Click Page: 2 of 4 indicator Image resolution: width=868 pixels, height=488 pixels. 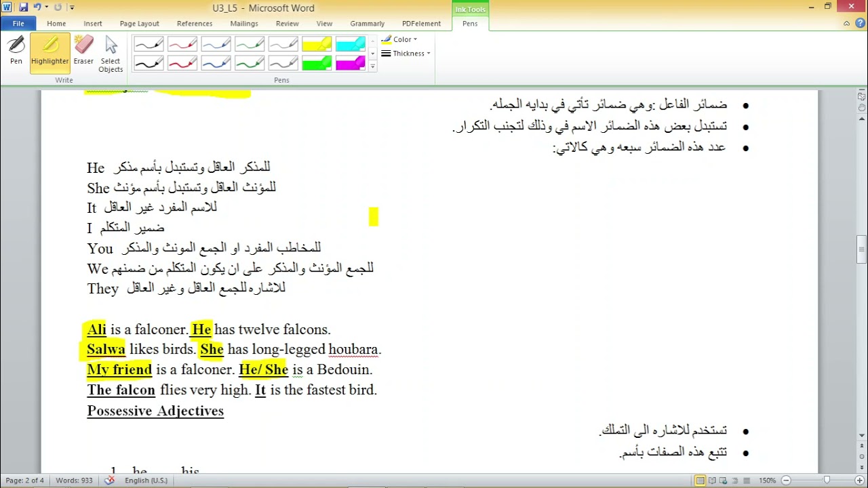point(25,481)
